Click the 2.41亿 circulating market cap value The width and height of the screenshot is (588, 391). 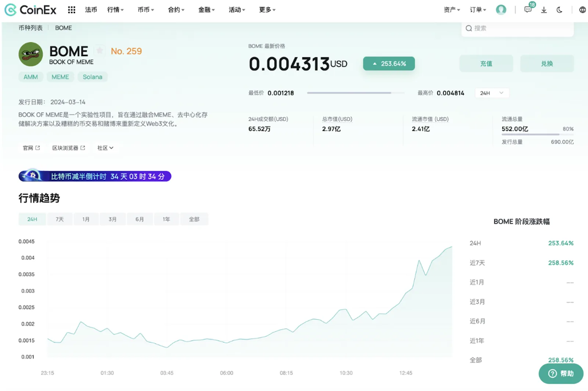click(421, 129)
